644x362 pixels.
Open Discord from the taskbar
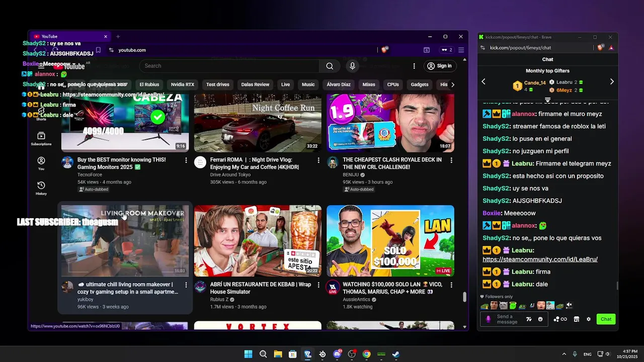(337, 354)
